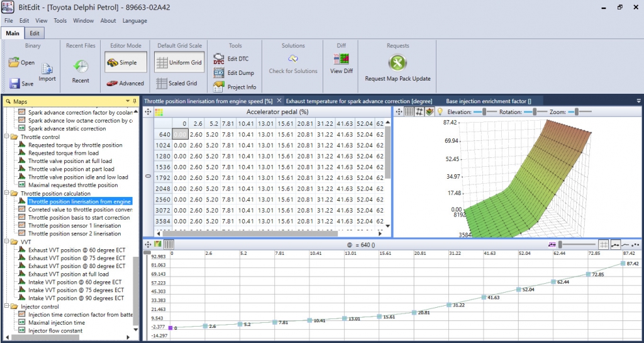
Task: Select Throttle valve position at full load
Action: tap(70, 161)
